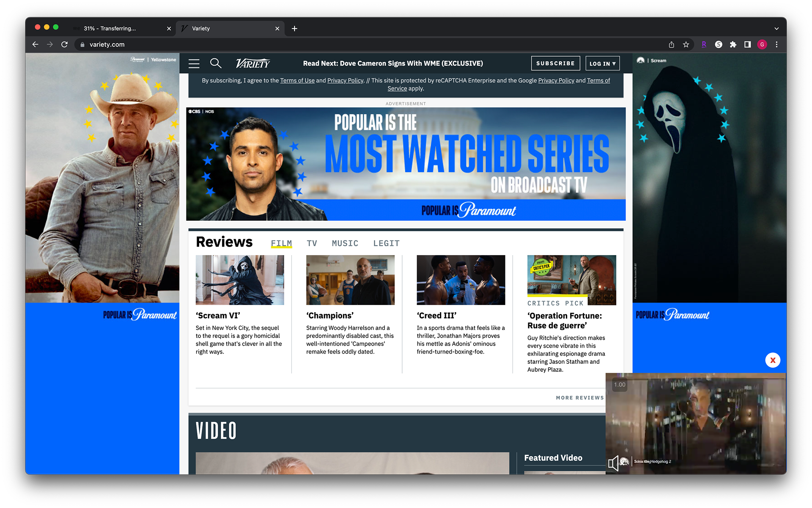Click the CRITICS PICK label

[x=555, y=303]
